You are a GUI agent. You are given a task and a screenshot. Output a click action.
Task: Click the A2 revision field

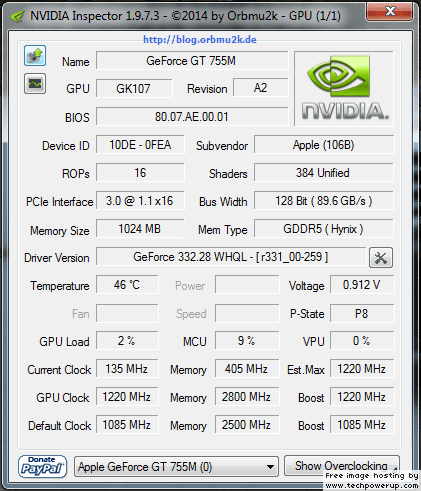261,88
